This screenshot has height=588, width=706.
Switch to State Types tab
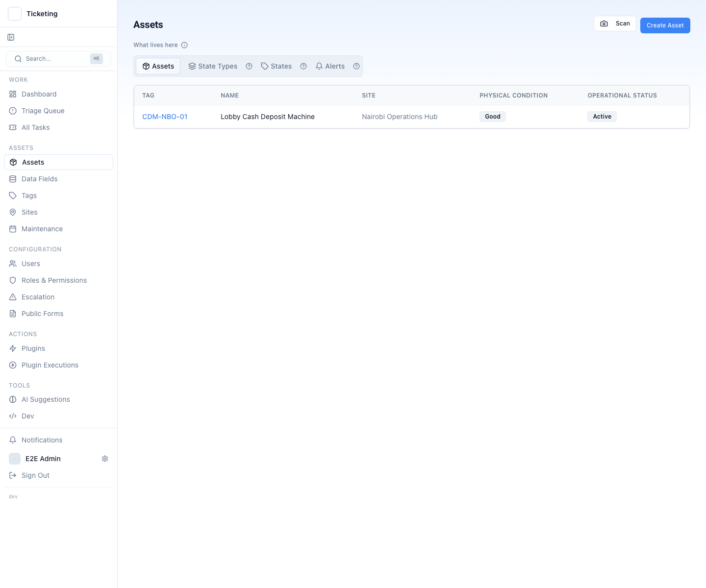click(x=213, y=66)
